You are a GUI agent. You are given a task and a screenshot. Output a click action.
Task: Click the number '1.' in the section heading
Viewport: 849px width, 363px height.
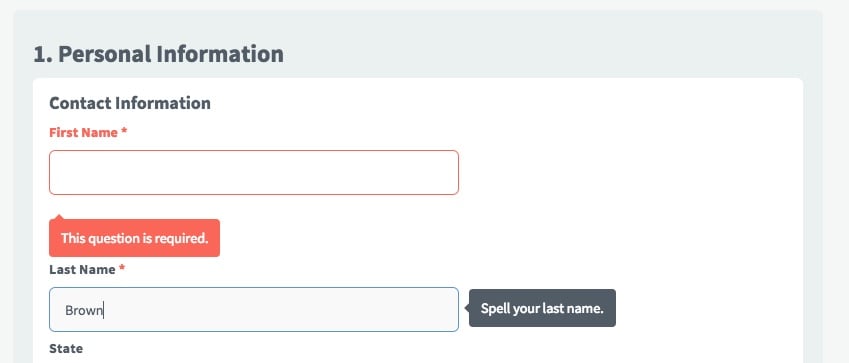43,54
